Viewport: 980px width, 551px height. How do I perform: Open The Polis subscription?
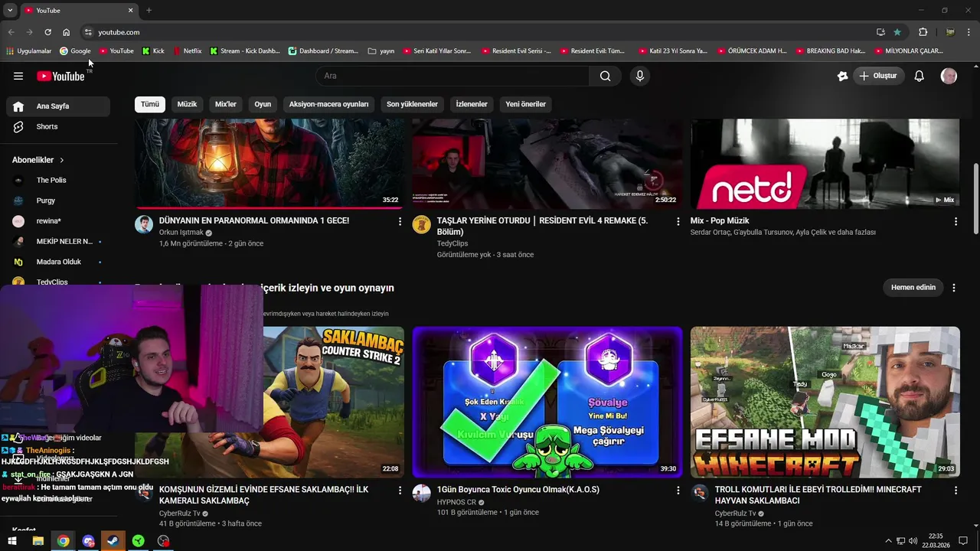(x=58, y=180)
